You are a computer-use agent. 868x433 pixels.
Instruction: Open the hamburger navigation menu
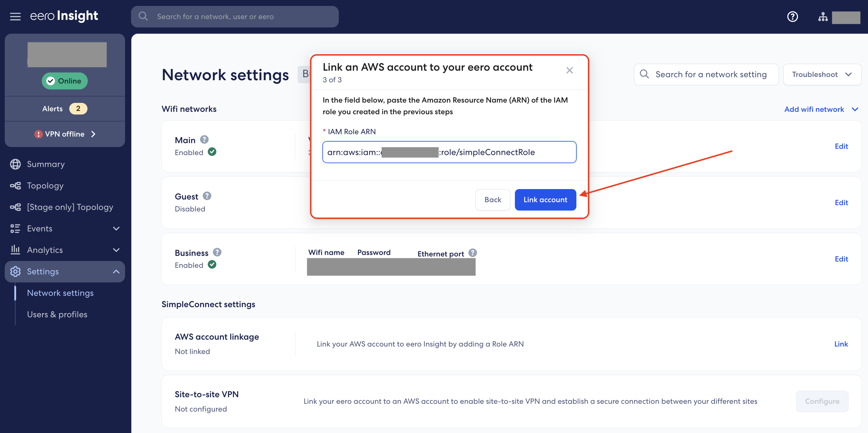pos(15,16)
